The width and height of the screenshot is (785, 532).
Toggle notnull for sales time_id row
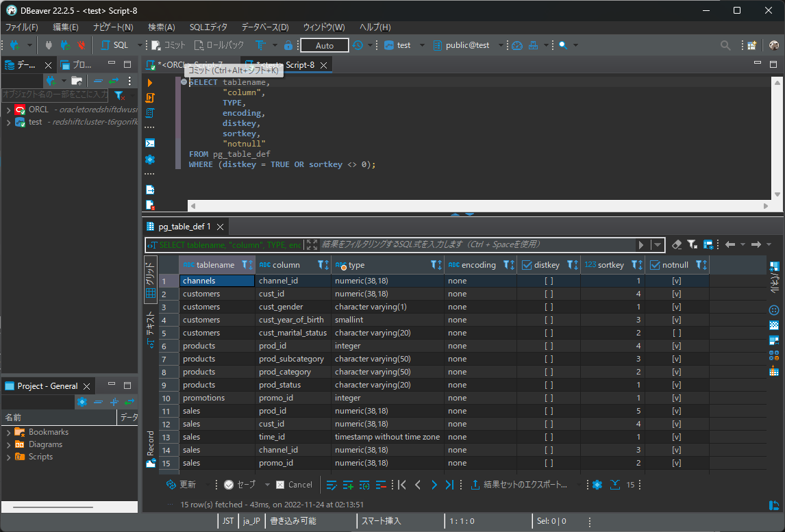pyautogui.click(x=676, y=437)
